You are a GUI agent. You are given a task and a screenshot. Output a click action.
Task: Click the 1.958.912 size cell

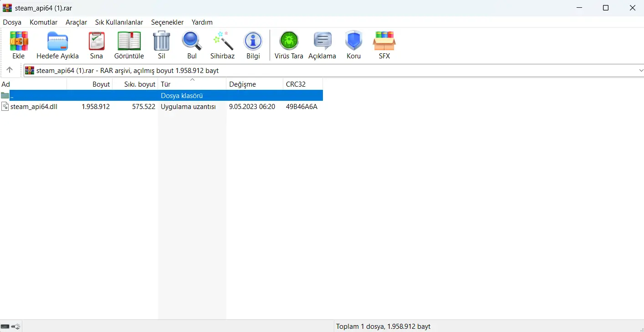pos(96,107)
